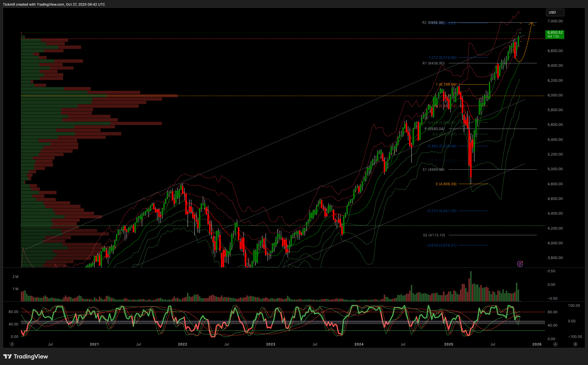Select the R1 (6436.90) pivot label

[433, 63]
